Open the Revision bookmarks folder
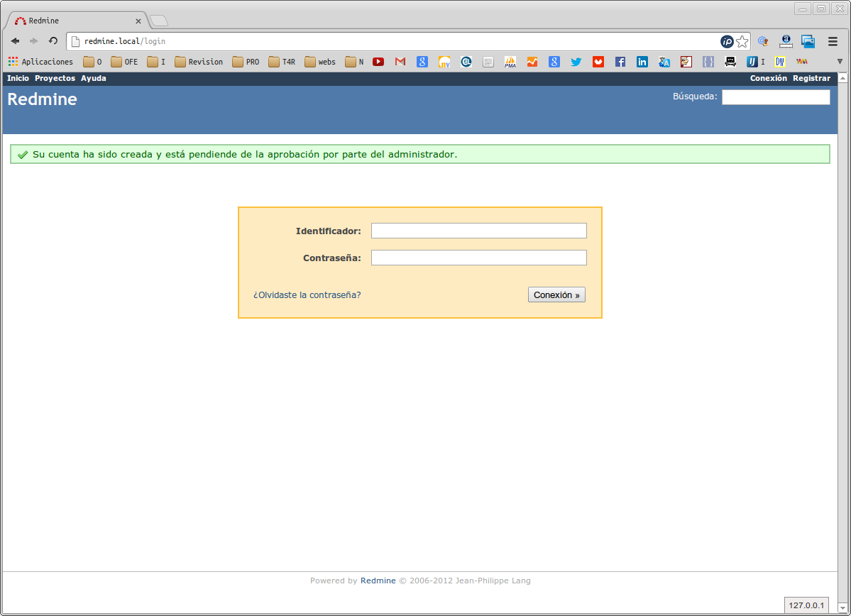The image size is (851, 616). (199, 62)
